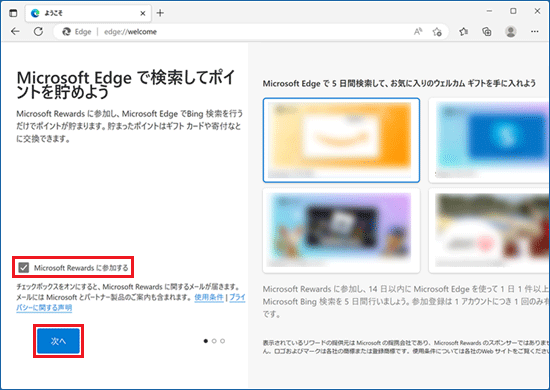Select the bottom-right gift card thumbnail
The image size is (550, 390).
click(489, 230)
